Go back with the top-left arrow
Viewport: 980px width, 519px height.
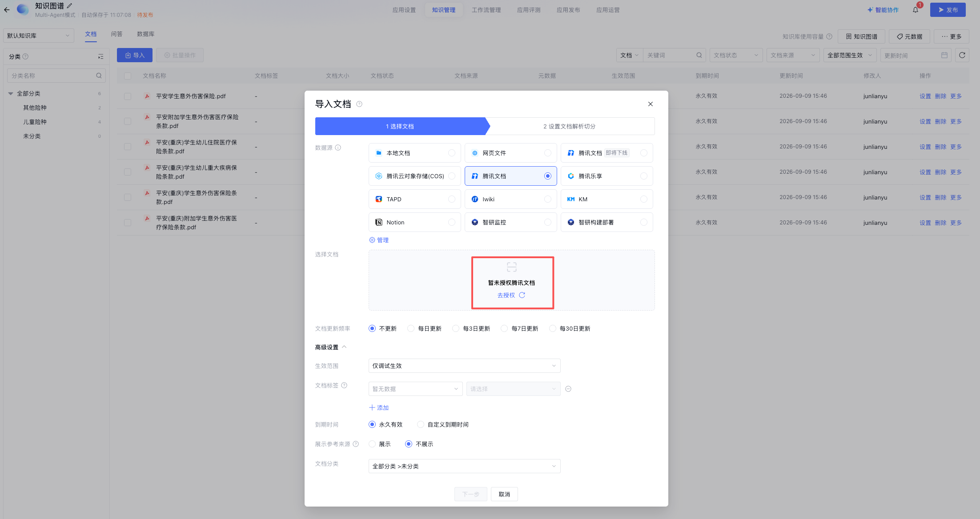click(x=7, y=10)
